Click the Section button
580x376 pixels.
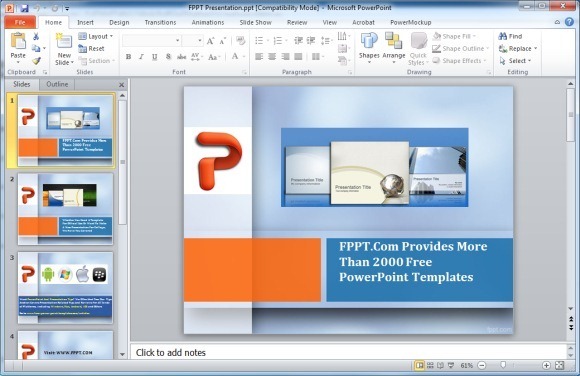pos(96,61)
